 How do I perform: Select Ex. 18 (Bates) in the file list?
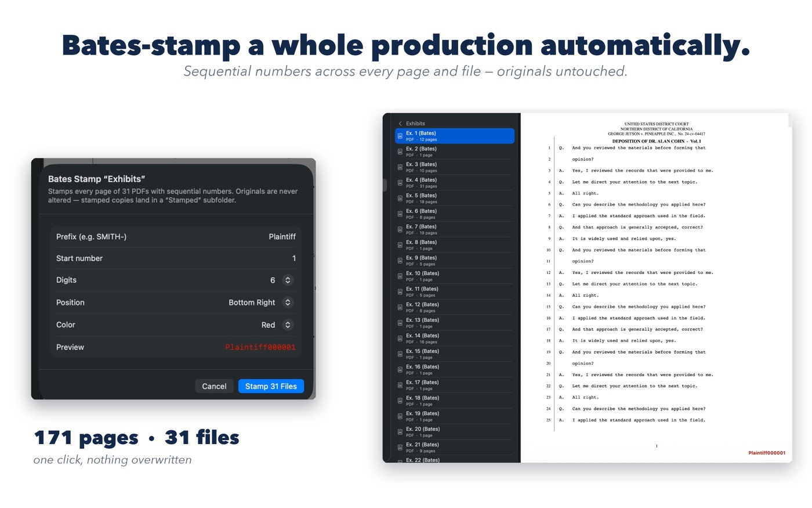point(455,401)
